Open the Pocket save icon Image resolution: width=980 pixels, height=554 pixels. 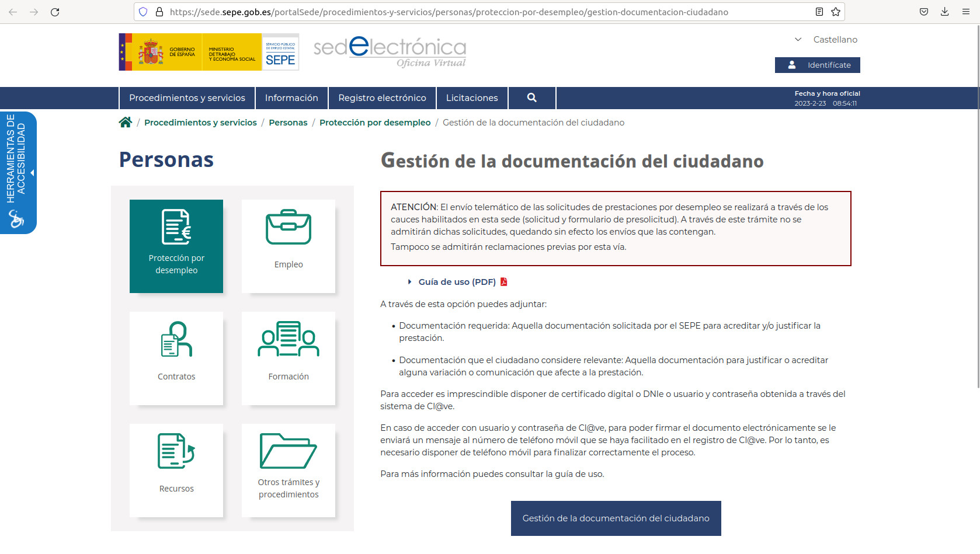924,12
